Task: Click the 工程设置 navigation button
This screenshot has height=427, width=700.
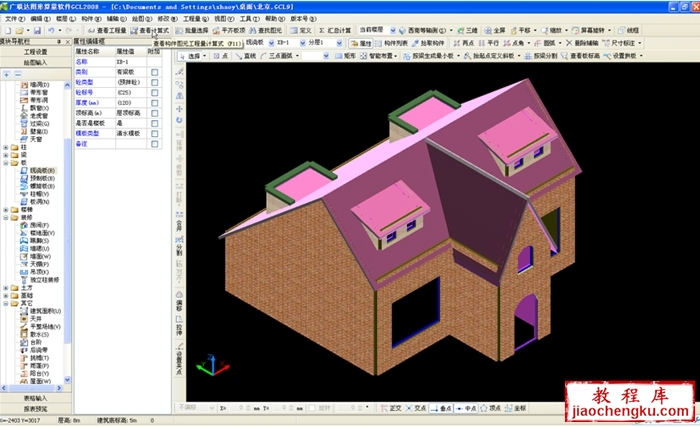Action: click(35, 51)
